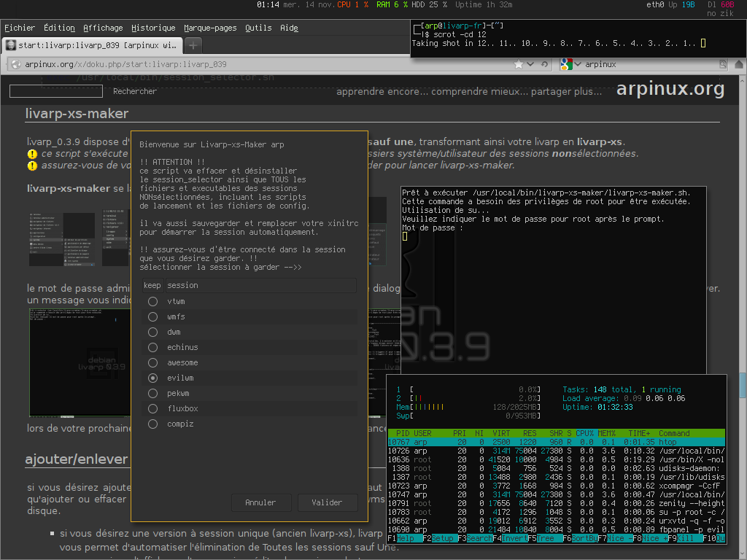The height and width of the screenshot is (560, 747).
Task: Select htop row for zenity --height
Action: click(557, 503)
